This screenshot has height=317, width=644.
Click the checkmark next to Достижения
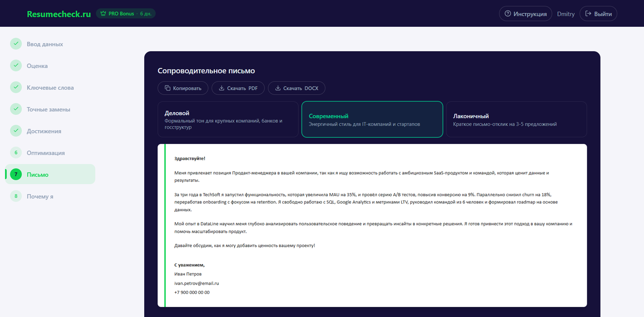pyautogui.click(x=16, y=131)
